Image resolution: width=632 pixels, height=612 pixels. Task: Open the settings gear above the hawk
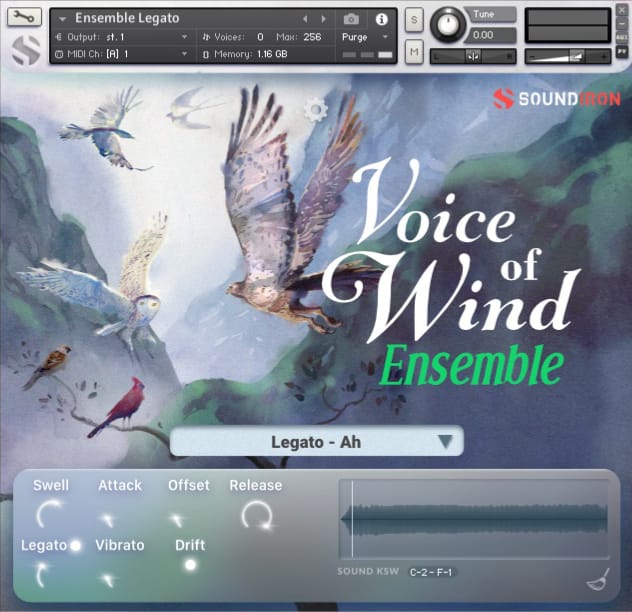(316, 110)
